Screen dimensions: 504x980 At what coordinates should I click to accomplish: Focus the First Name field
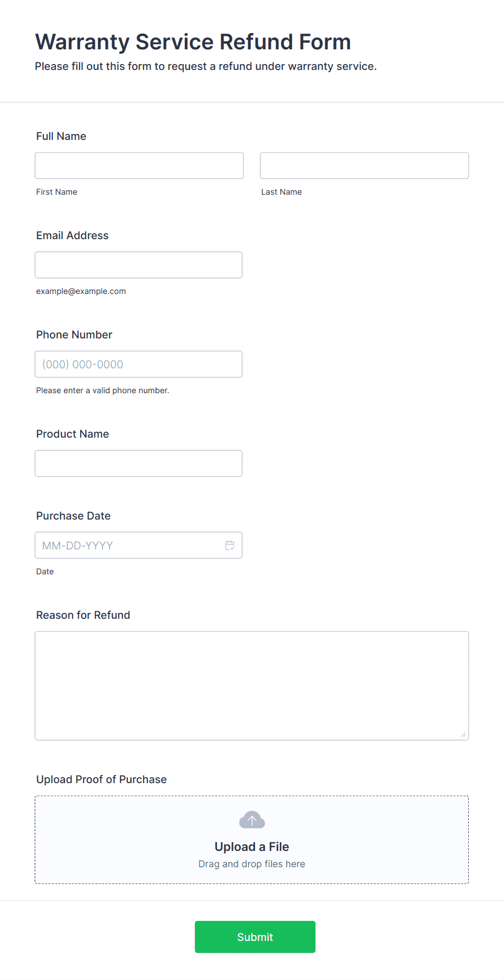click(x=139, y=165)
